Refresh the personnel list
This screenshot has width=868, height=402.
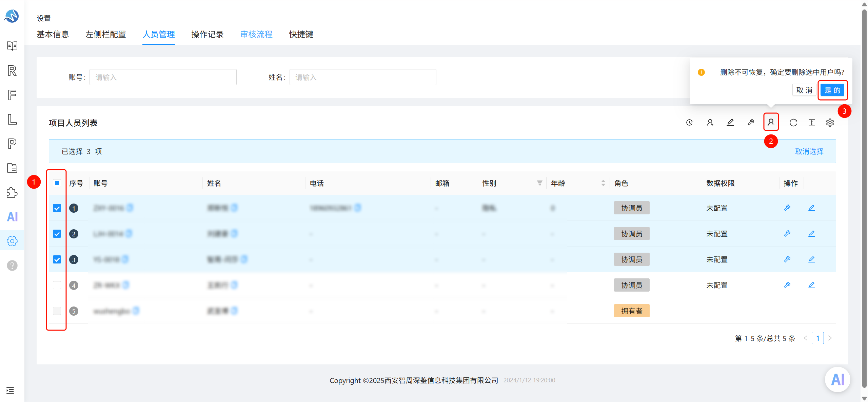coord(793,123)
